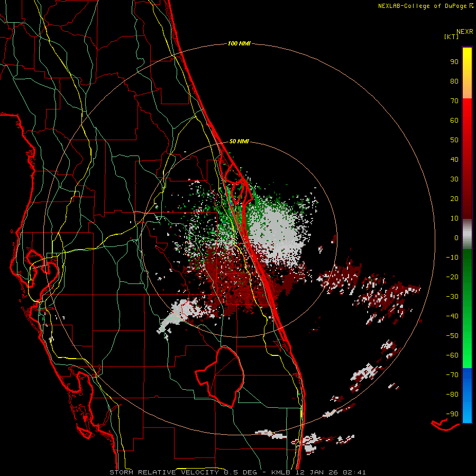This screenshot has width=476, height=476.
Task: Click the positive 50 knot scale value
Action: pos(454,140)
